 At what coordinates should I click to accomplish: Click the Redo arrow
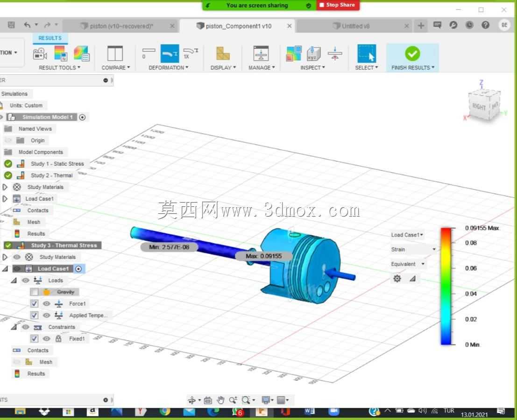[x=47, y=25]
